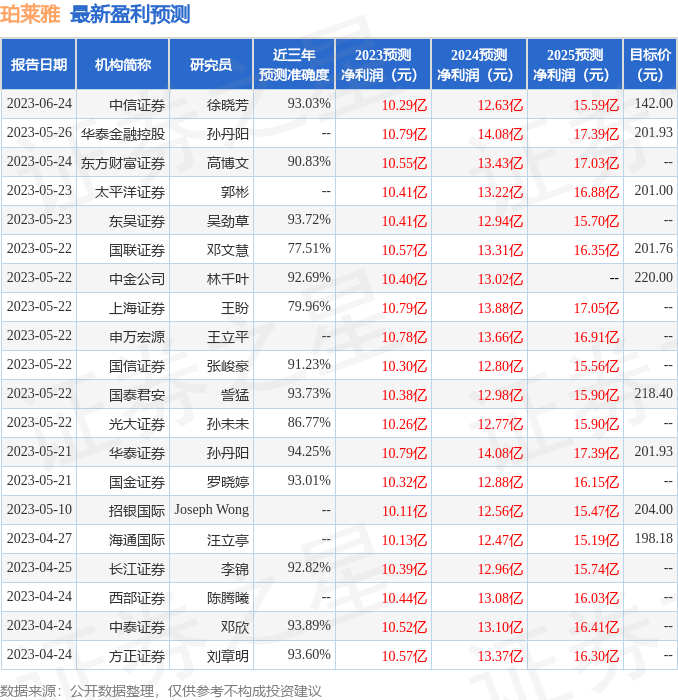Viewport: 678px width, 700px height.
Task: Click the target price 218.40
Action: (x=653, y=393)
